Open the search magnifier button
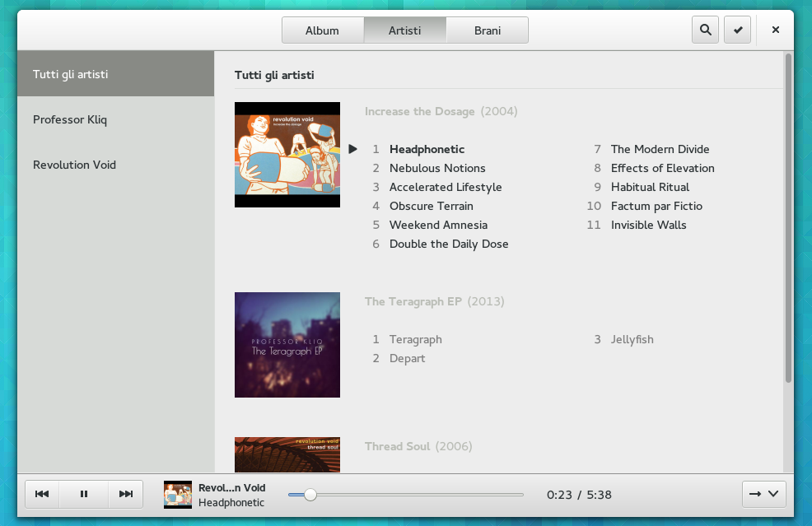812x526 pixels. pos(705,30)
